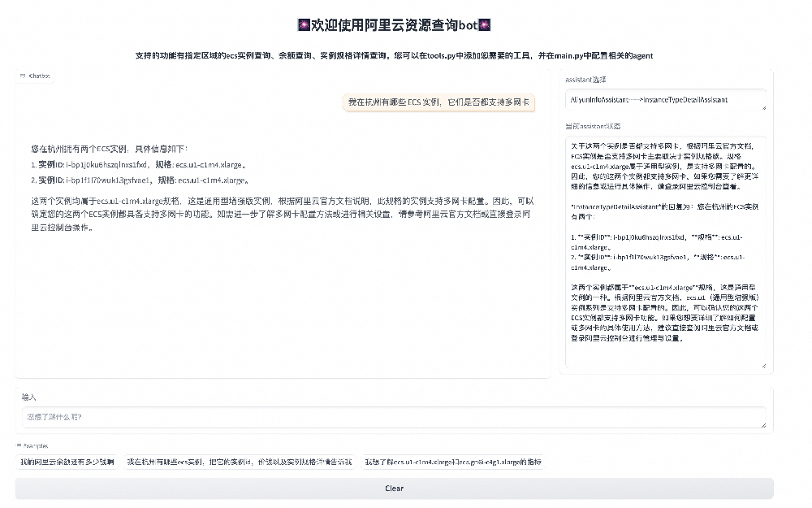Click the resize handle of assistant selection box

click(763, 107)
